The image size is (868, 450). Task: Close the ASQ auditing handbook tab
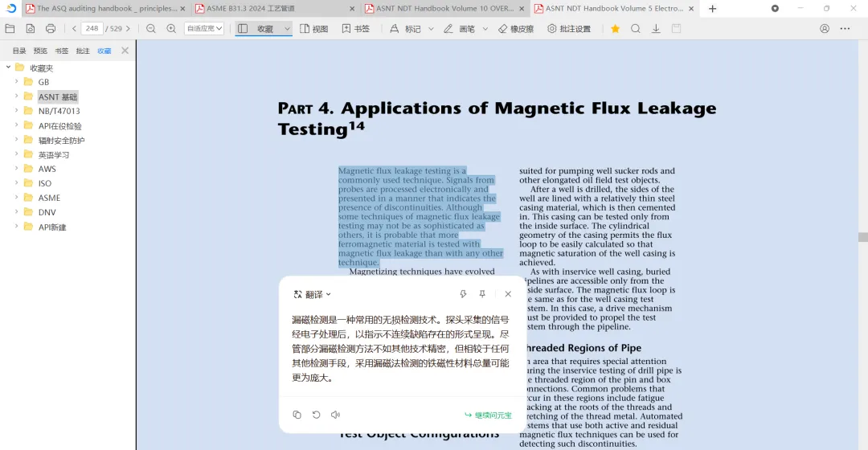pos(182,9)
